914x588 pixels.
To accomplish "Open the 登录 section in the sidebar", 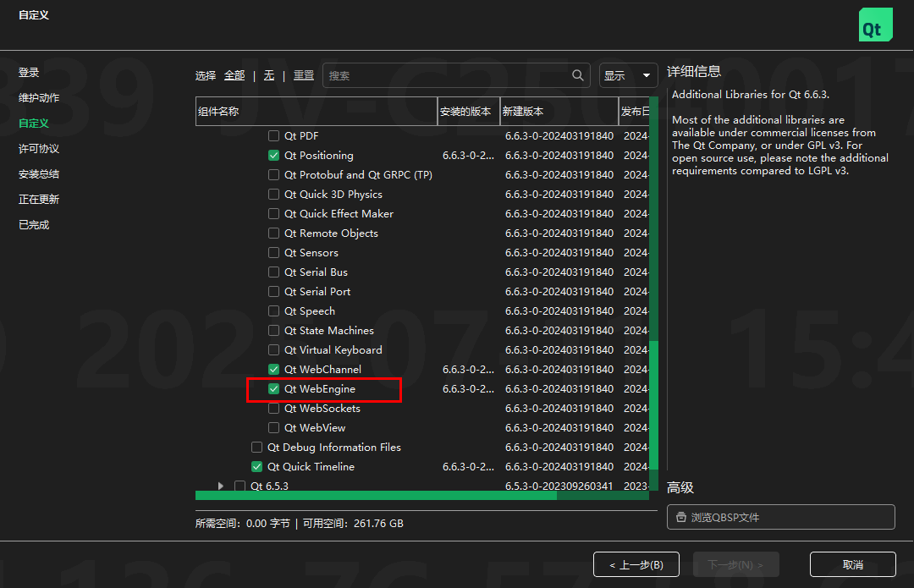I will pos(28,72).
